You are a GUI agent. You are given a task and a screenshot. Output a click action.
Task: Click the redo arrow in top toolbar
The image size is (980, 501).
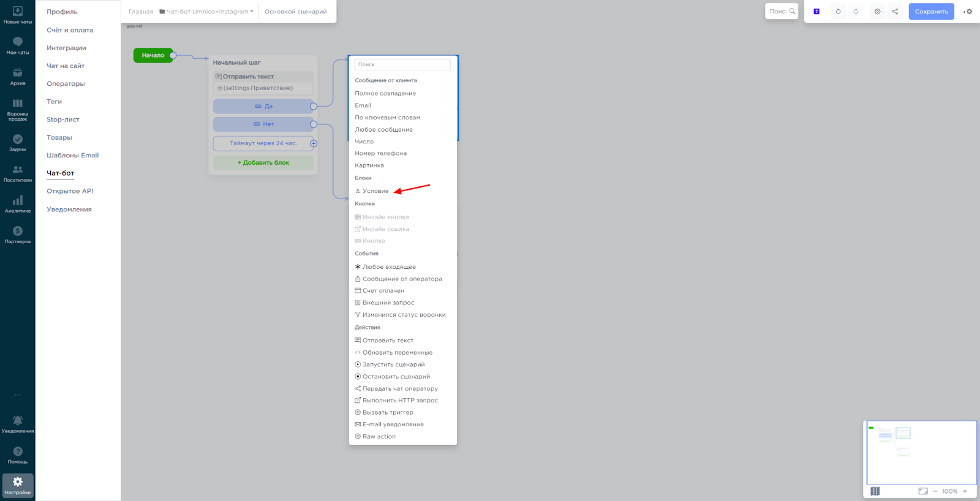coord(856,12)
